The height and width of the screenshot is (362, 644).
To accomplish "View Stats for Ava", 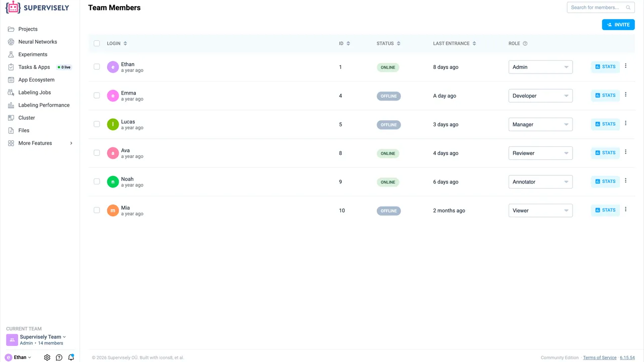I will (605, 153).
